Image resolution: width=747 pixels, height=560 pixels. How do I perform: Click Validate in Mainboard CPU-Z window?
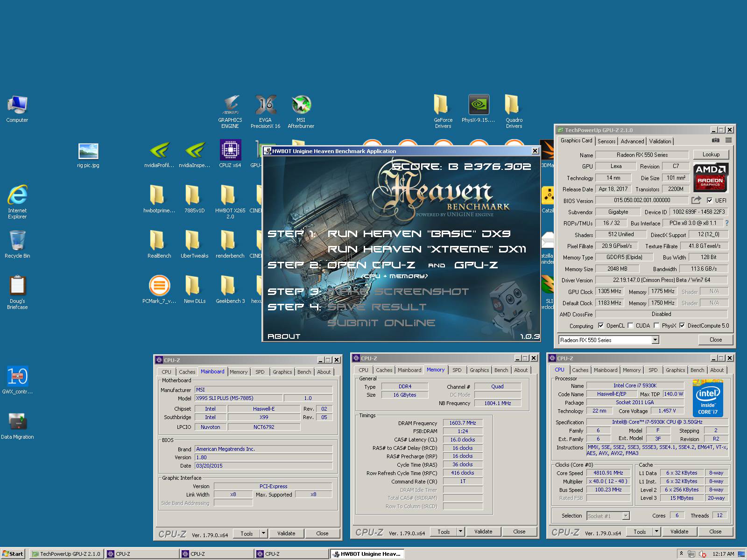(286, 533)
